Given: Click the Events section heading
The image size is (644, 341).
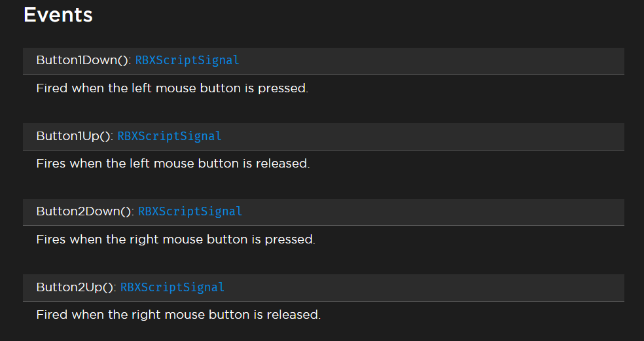Looking at the screenshot, I should point(58,15).
